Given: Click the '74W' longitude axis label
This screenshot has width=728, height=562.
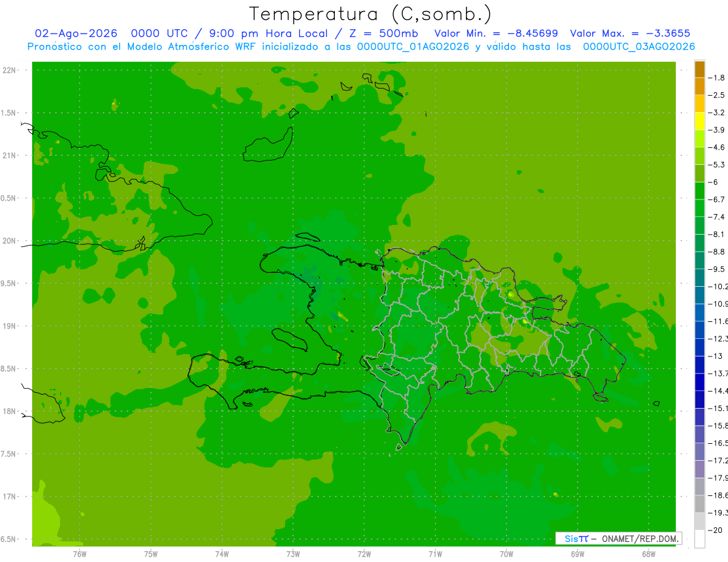Looking at the screenshot, I should click(222, 554).
